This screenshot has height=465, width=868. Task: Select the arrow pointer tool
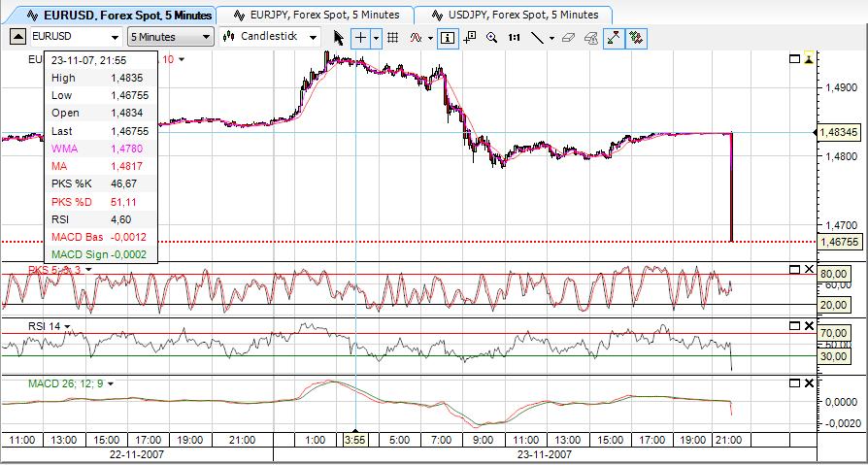339,37
